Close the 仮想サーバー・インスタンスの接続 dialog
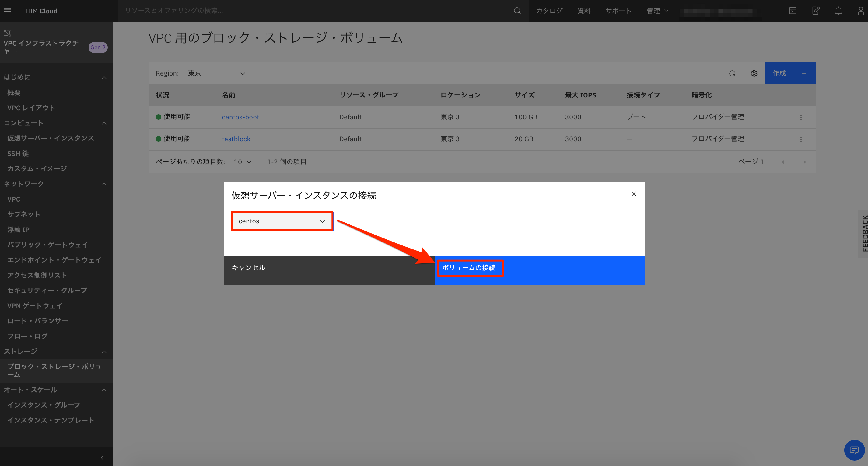 tap(634, 194)
